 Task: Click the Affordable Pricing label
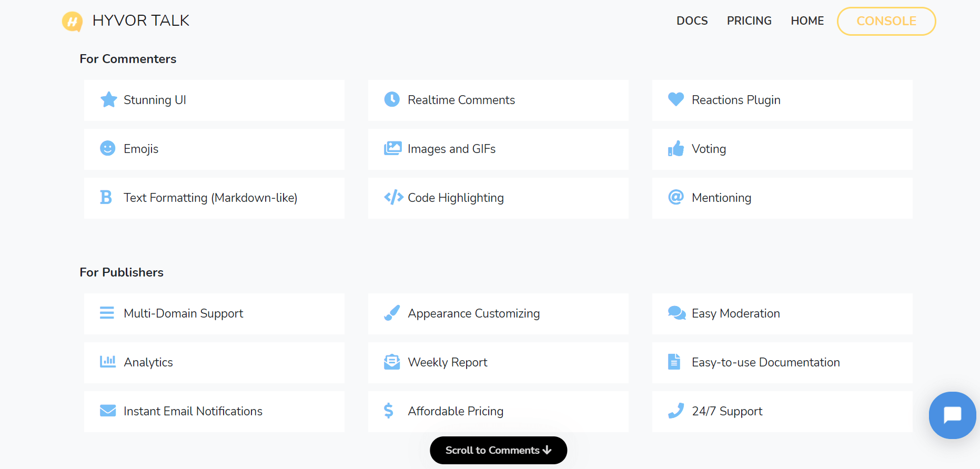click(x=456, y=411)
